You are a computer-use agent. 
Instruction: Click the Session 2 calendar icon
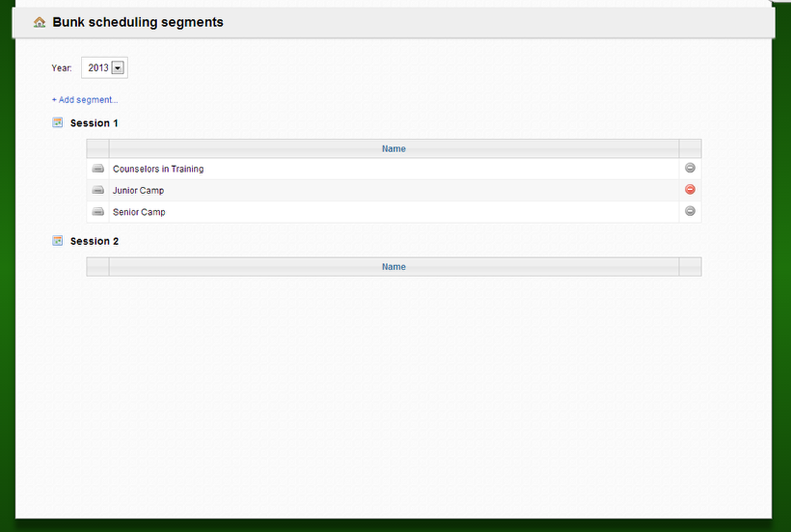click(58, 240)
